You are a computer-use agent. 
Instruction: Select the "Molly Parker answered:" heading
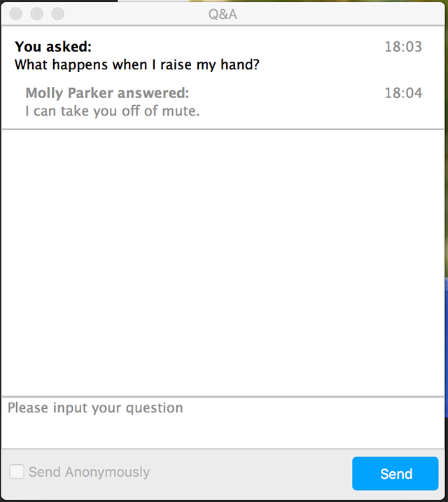click(107, 93)
